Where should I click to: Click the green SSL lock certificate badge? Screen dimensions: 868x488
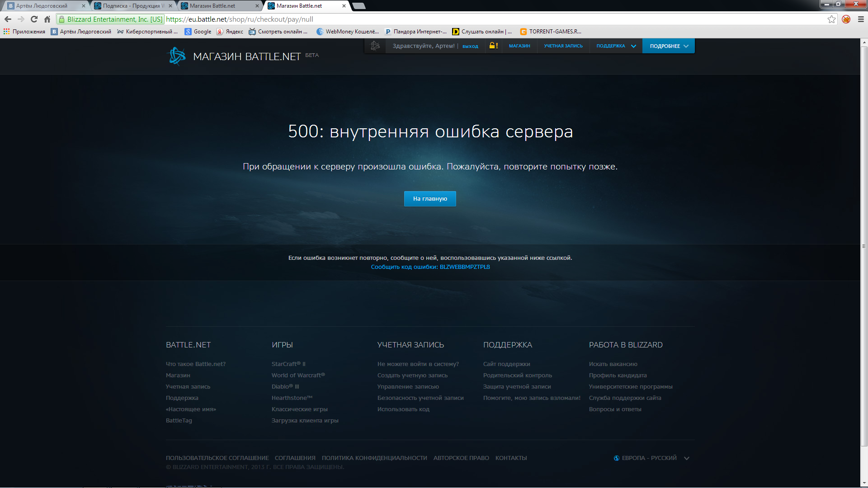tap(110, 19)
